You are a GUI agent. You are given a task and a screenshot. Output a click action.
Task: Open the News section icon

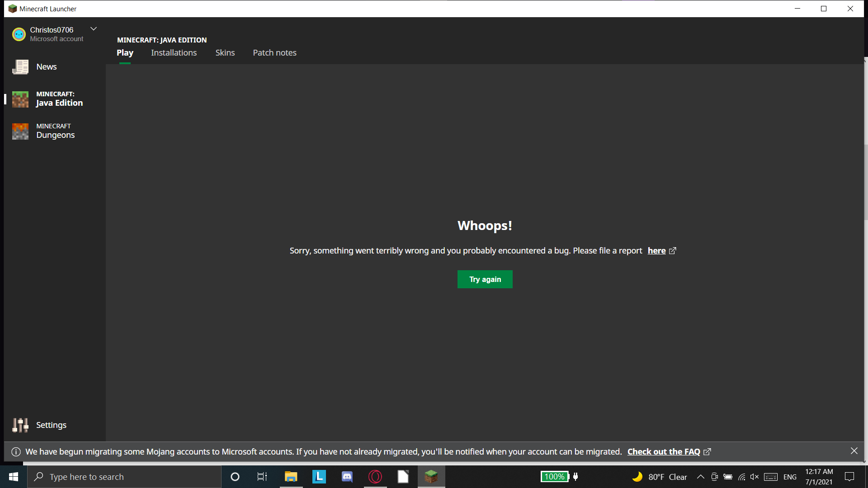coord(20,67)
